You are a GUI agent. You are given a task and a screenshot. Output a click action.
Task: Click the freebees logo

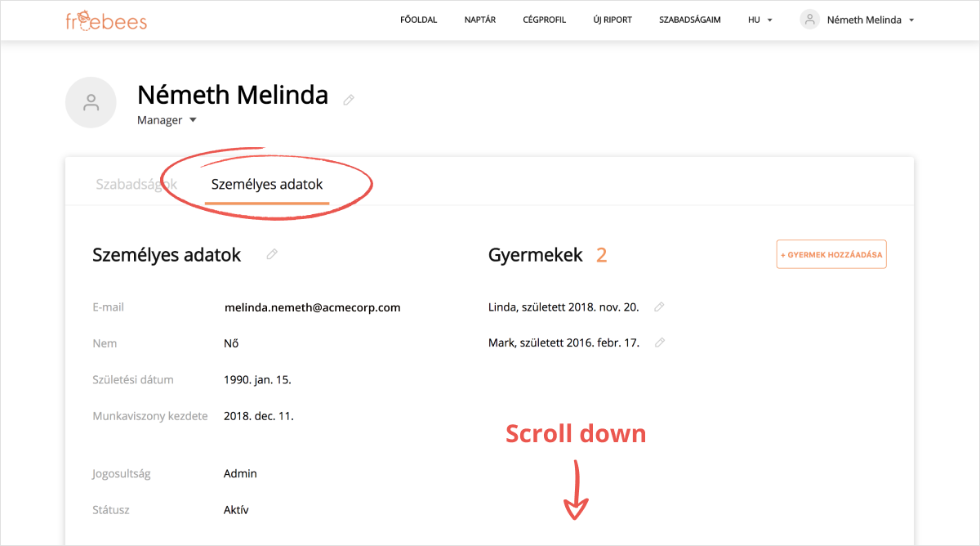click(106, 20)
